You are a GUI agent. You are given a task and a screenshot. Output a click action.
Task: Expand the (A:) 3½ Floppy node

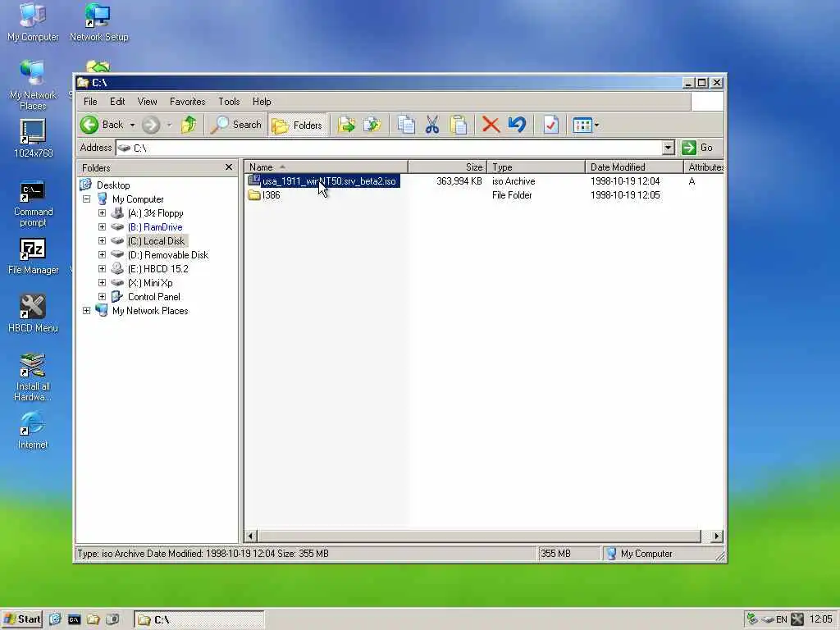pos(102,212)
